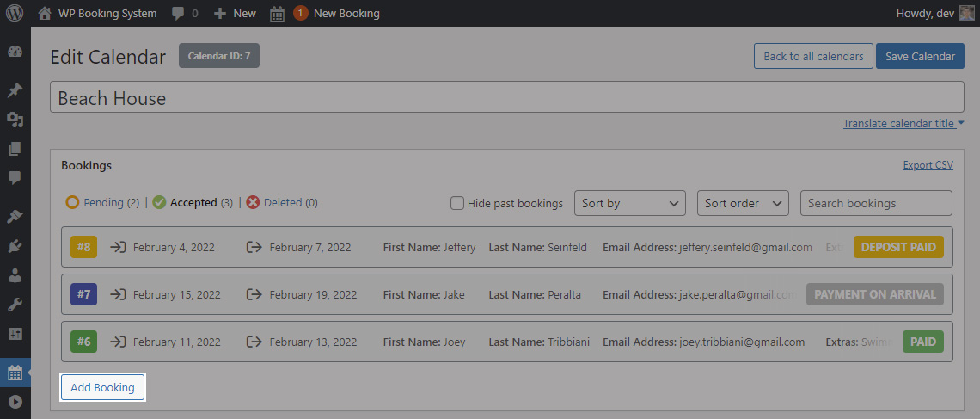Click the Export CSV link

(x=928, y=165)
